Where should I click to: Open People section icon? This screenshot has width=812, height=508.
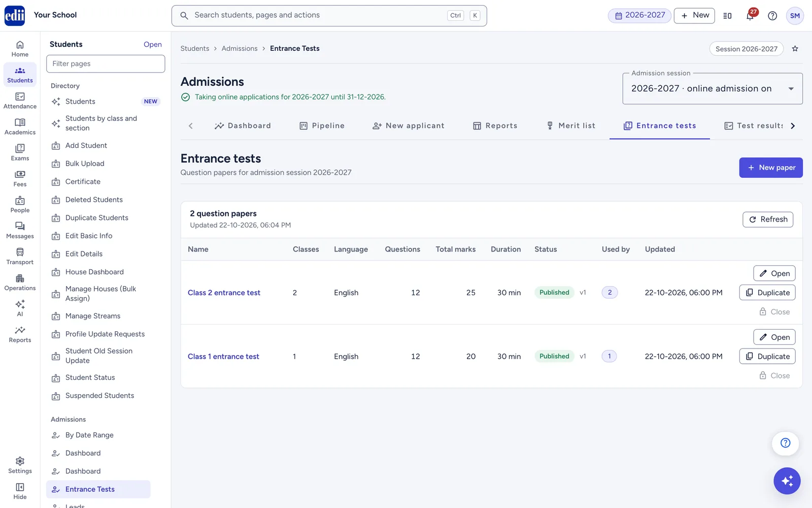(20, 204)
